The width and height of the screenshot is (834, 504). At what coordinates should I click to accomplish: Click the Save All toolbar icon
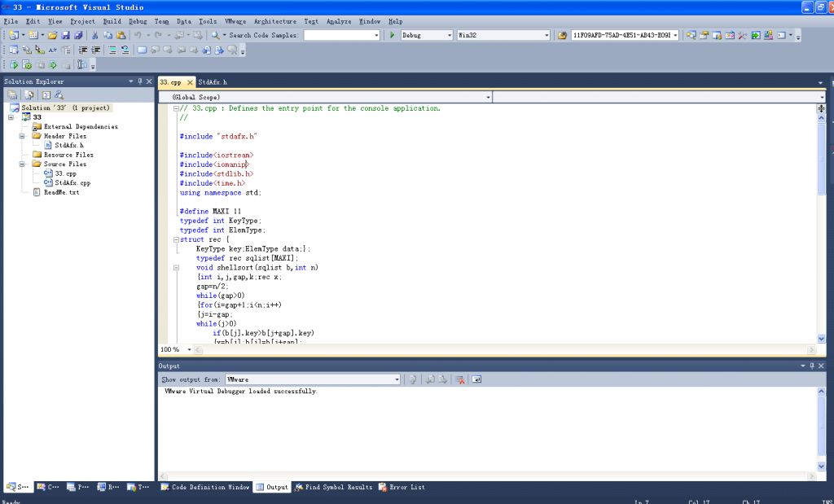click(78, 35)
